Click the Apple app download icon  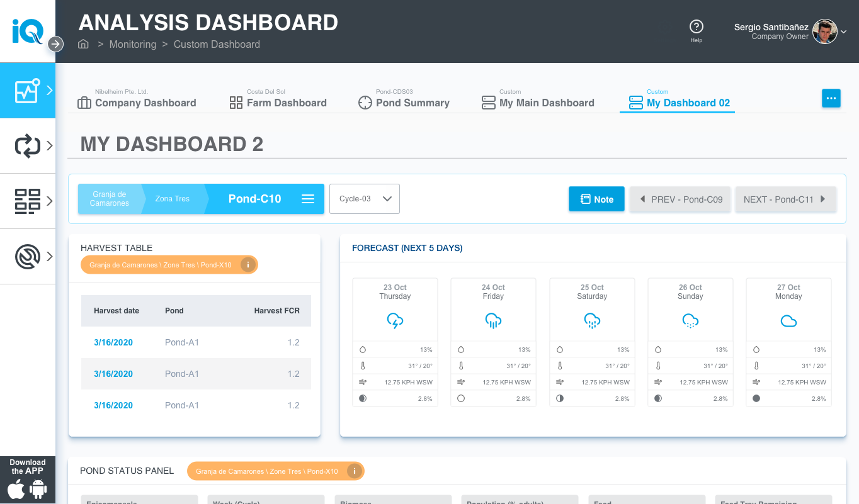(16, 489)
